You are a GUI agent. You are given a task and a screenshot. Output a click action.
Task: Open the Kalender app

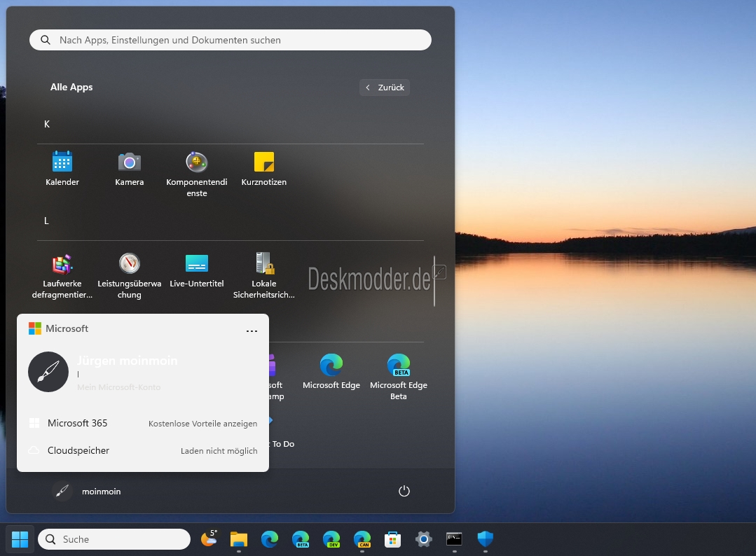click(x=62, y=169)
